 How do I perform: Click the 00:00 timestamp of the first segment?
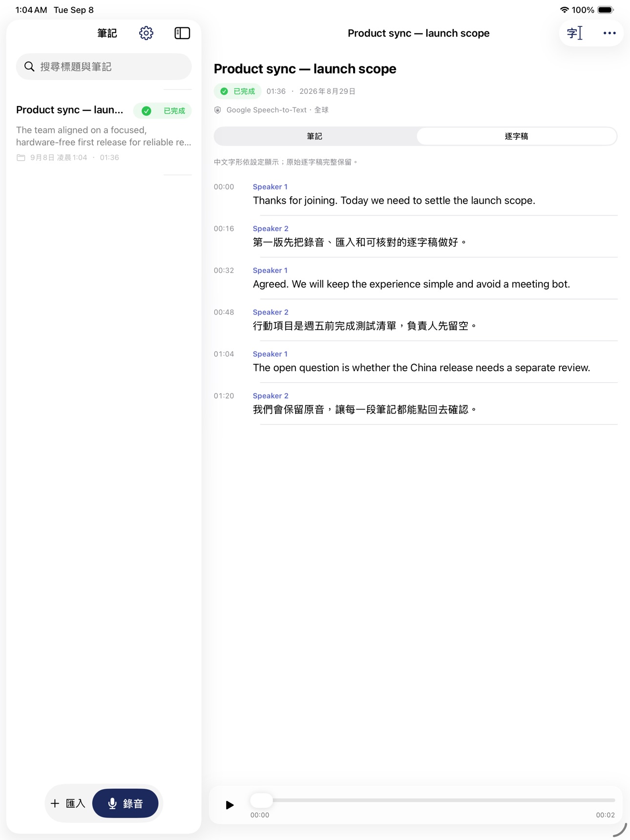click(224, 187)
